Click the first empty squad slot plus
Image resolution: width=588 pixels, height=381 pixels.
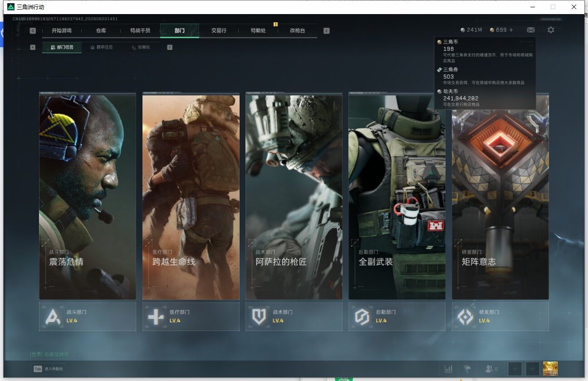(514, 369)
